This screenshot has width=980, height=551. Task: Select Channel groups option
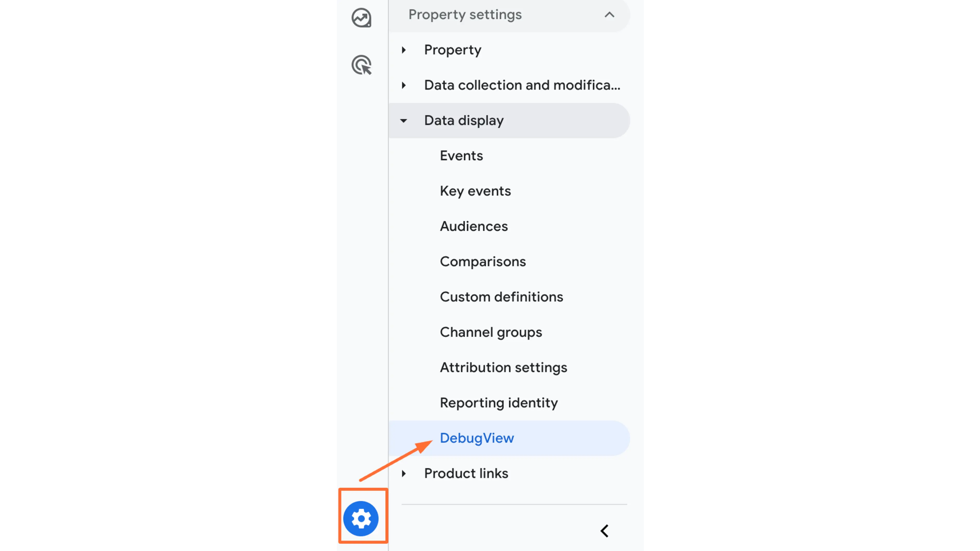[x=491, y=332]
